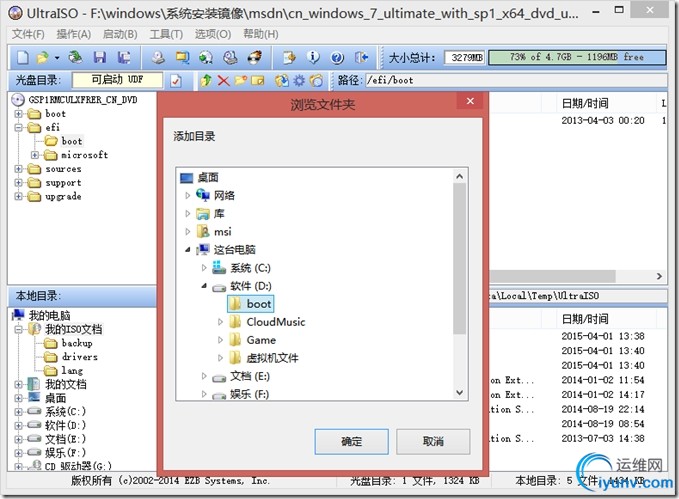This screenshot has height=499, width=679.
Task: Click the Compress ISO folder icon
Action: [x=182, y=57]
